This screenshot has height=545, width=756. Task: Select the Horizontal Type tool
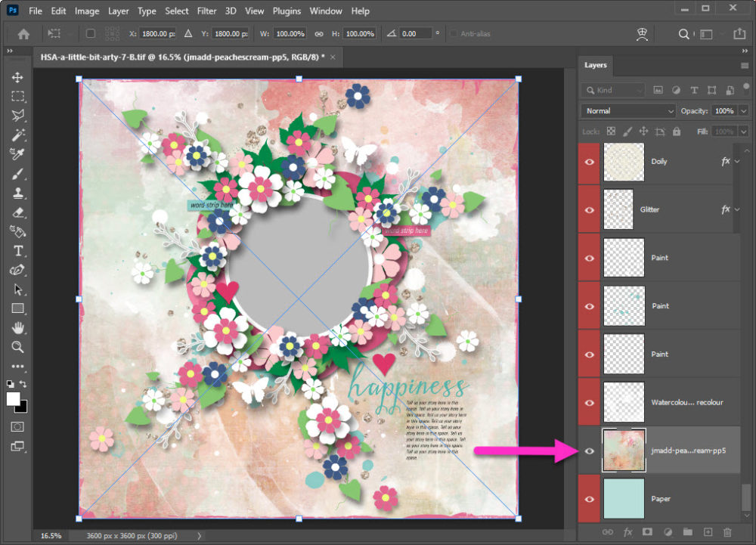pyautogui.click(x=18, y=251)
